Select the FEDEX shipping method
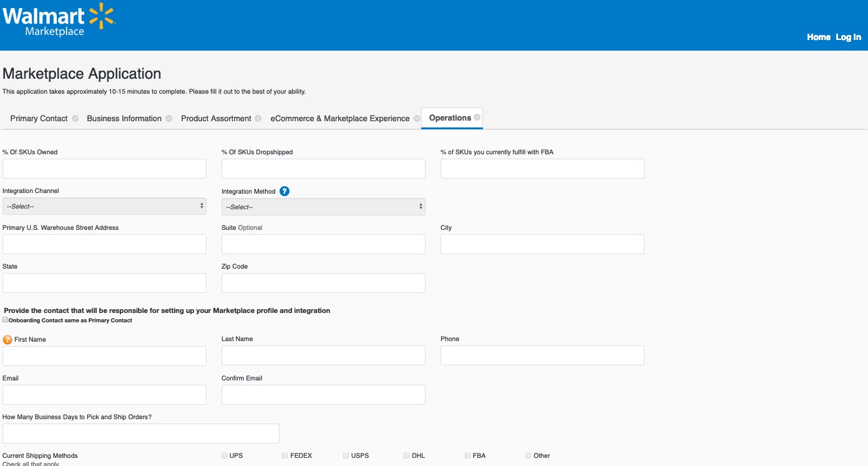This screenshot has height=466, width=868. coord(285,455)
